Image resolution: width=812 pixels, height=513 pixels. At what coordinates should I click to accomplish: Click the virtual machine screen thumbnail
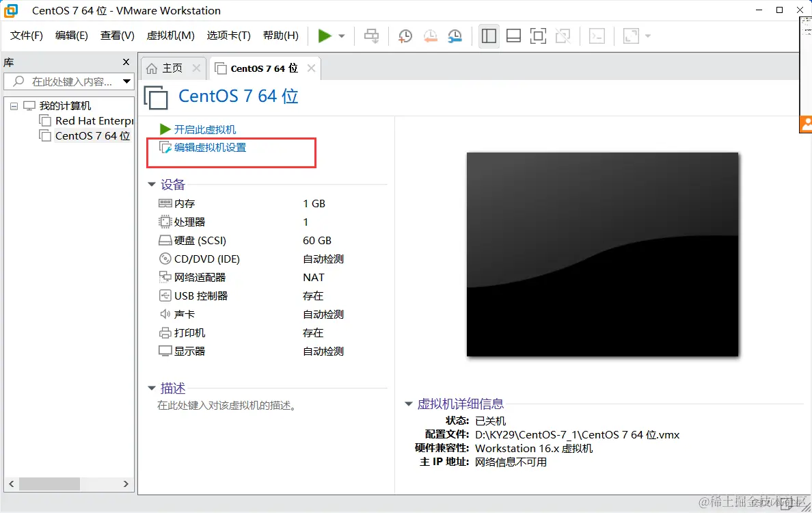click(x=602, y=254)
